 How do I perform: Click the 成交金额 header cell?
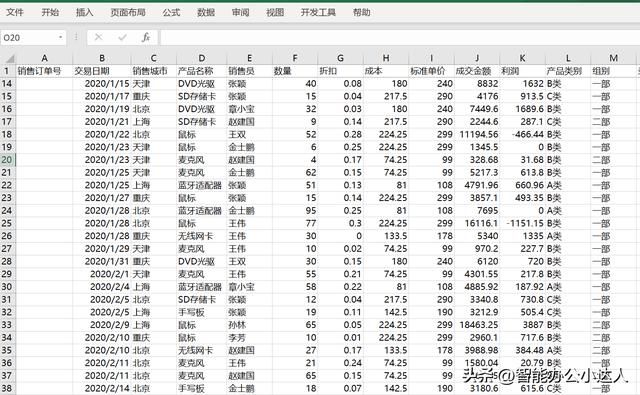(x=477, y=71)
